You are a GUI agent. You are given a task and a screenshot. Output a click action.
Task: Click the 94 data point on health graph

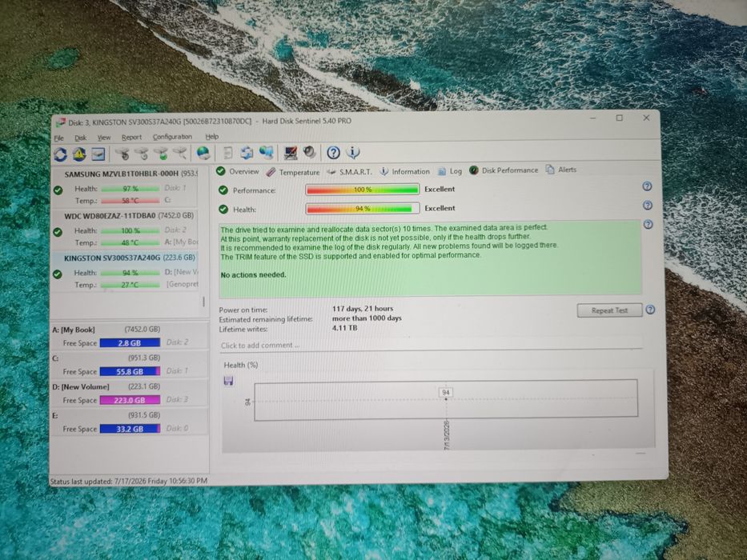446,399
